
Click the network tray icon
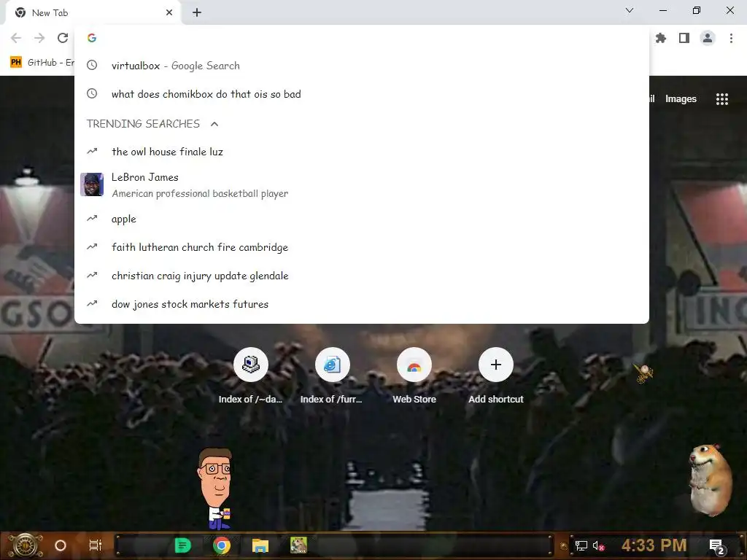point(581,545)
